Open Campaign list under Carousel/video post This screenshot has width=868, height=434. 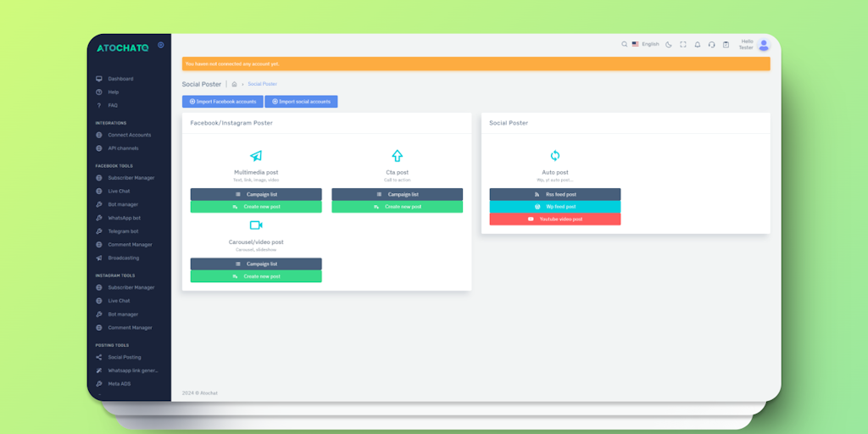(x=256, y=264)
